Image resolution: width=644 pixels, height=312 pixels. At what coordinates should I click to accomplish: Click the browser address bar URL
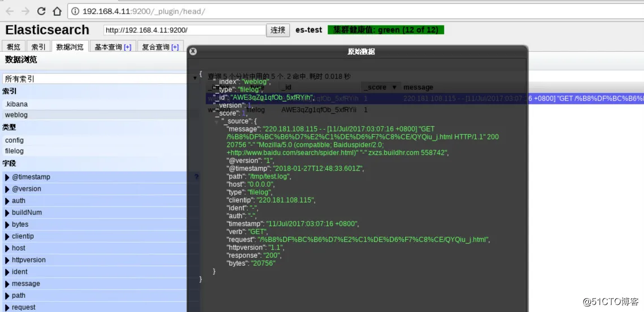click(143, 11)
